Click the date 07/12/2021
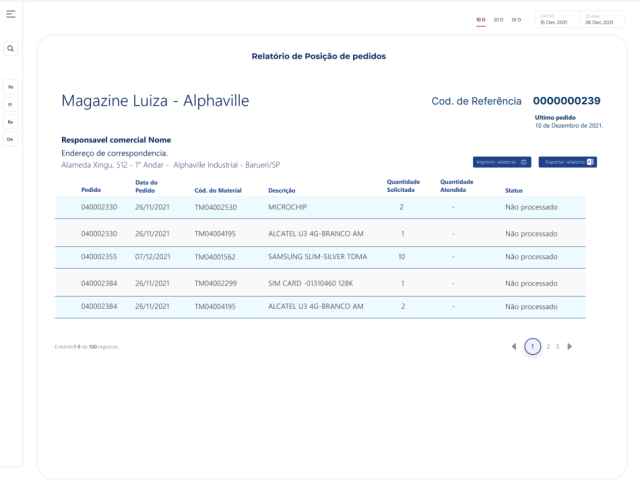Screen dimensions: 640x480 click(x=153, y=257)
